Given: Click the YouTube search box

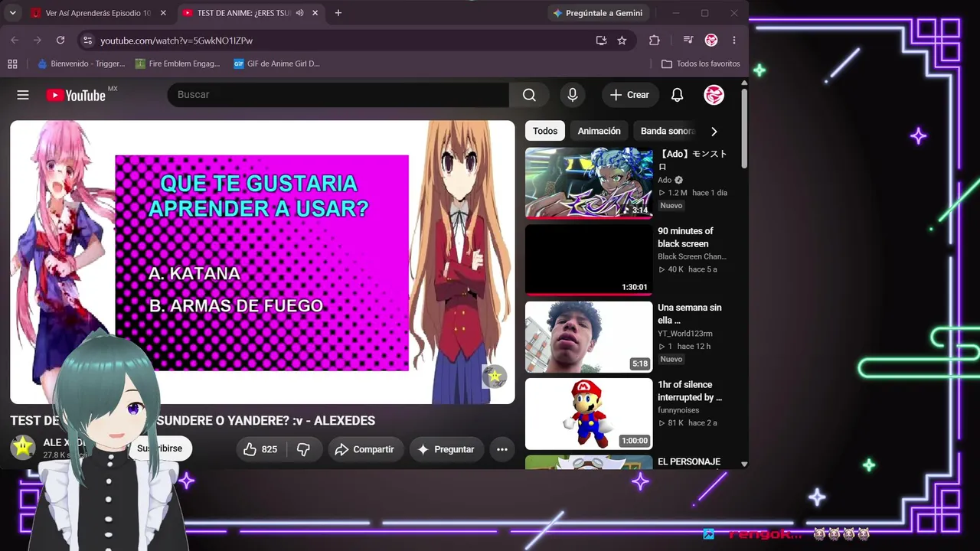Looking at the screenshot, I should 338,95.
